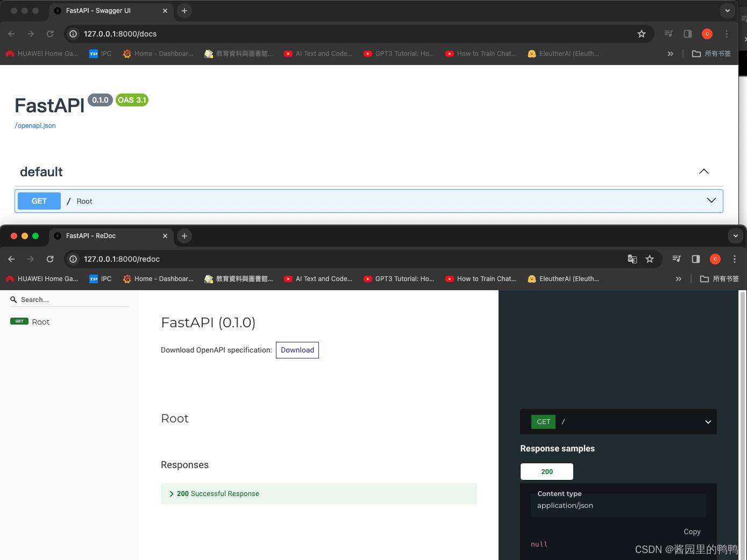This screenshot has width=747, height=560.
Task: Toggle the bookmark star in ReDoc window
Action: [650, 259]
